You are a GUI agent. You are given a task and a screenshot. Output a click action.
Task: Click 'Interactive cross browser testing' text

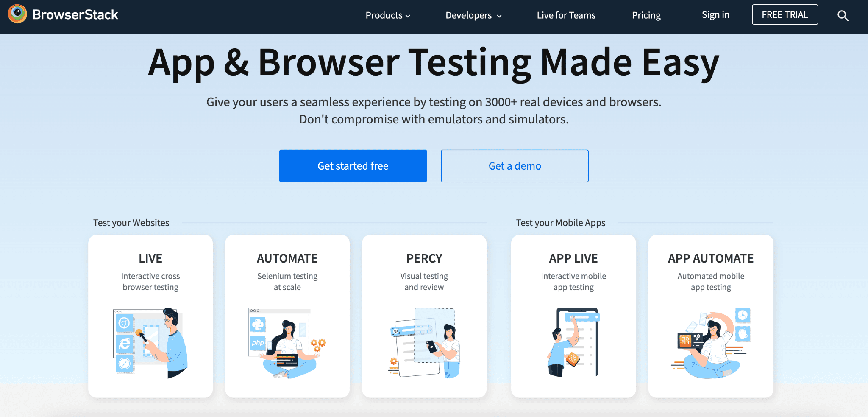point(150,282)
